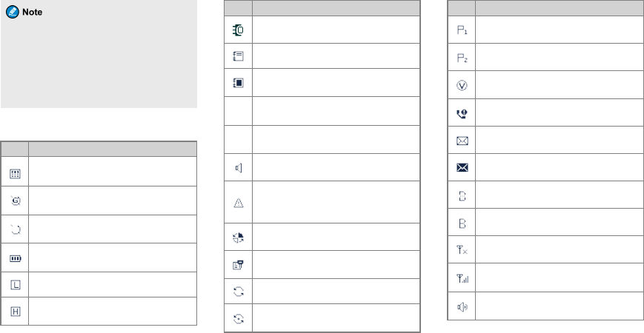The width and height of the screenshot is (644, 333).
Task: Click the filled dark envelope icon
Action: click(462, 168)
